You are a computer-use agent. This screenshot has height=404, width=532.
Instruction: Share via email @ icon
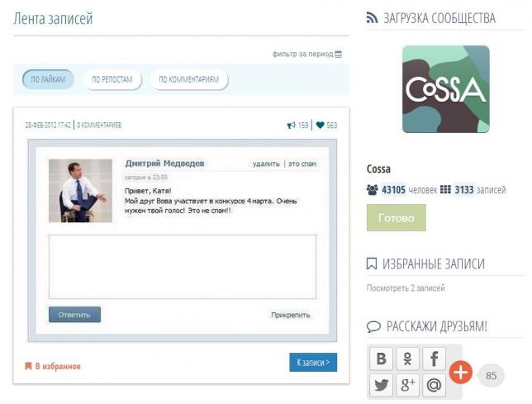tap(434, 385)
